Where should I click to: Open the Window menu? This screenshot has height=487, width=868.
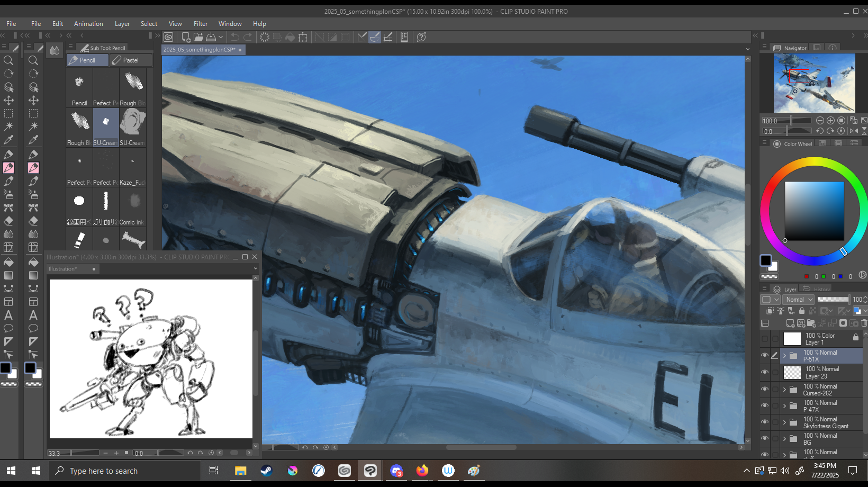click(x=230, y=24)
